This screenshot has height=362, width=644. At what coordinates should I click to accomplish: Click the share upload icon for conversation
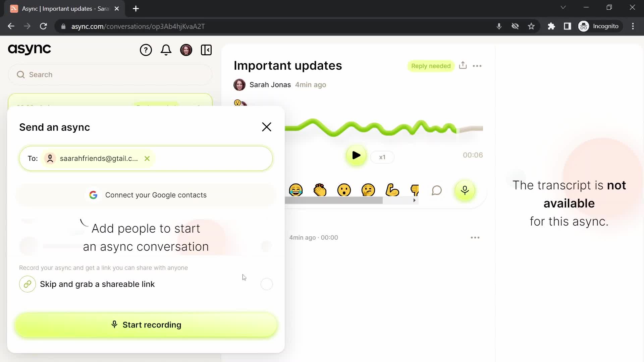463,65
